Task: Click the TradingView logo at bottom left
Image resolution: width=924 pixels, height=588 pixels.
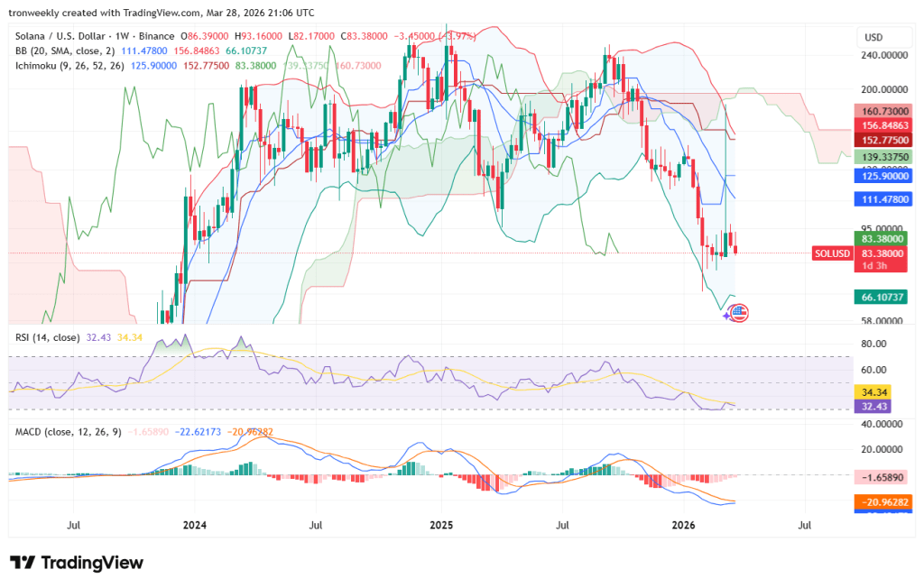Action: 77,563
